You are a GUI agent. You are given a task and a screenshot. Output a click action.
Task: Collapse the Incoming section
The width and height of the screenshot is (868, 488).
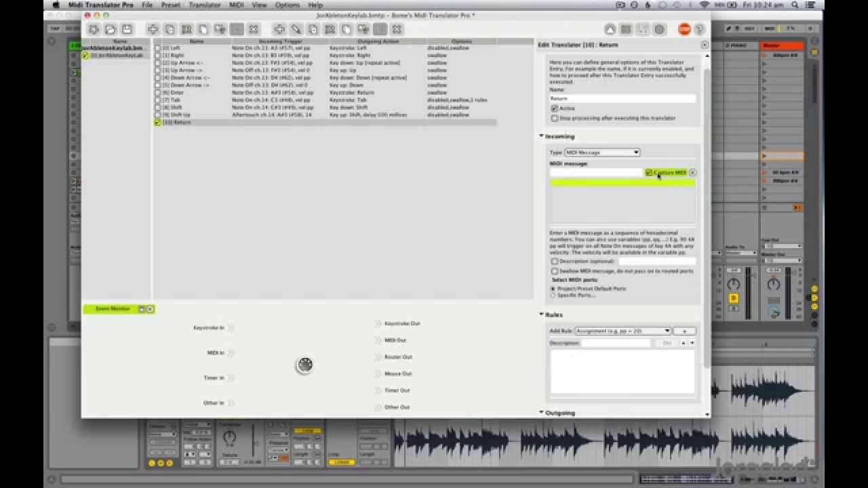pos(542,136)
